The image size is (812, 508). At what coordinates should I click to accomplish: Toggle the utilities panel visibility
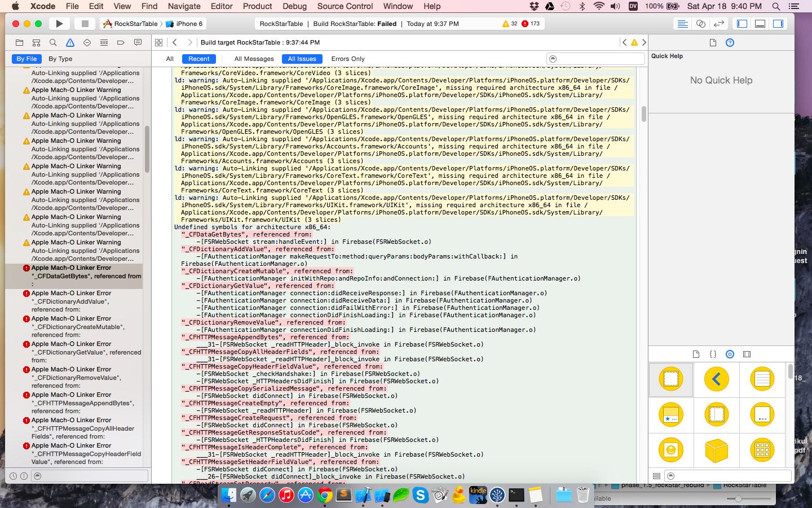778,24
